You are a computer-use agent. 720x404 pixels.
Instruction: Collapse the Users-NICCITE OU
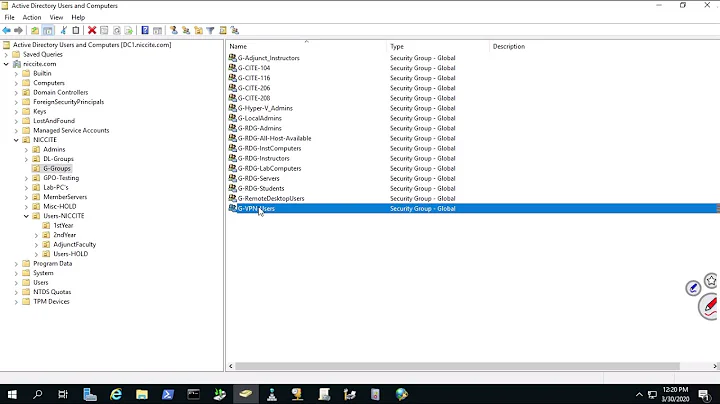pos(26,216)
